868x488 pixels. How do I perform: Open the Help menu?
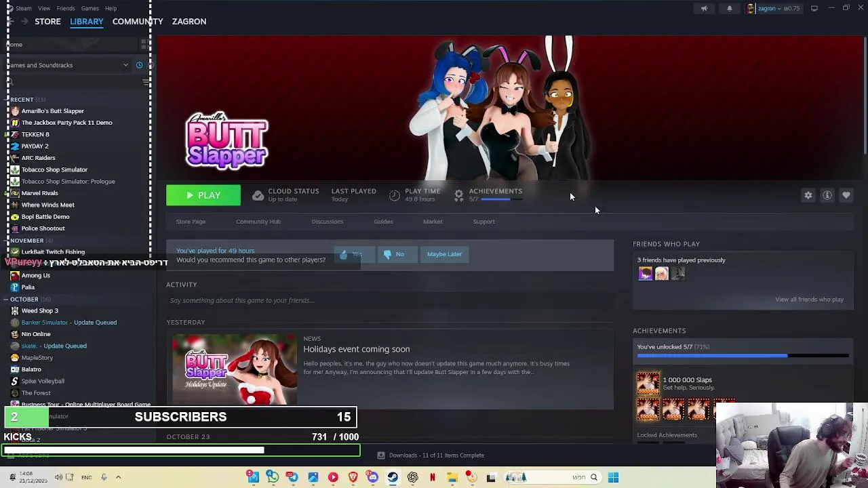pos(111,8)
